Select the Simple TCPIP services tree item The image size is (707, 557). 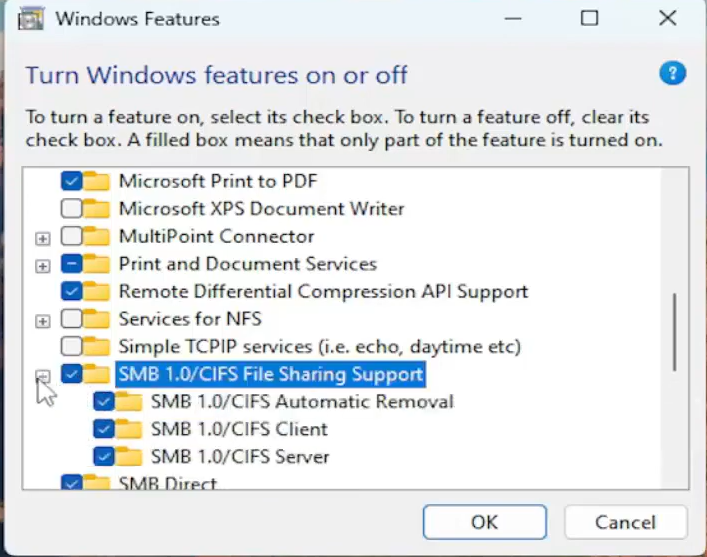pyautogui.click(x=320, y=347)
